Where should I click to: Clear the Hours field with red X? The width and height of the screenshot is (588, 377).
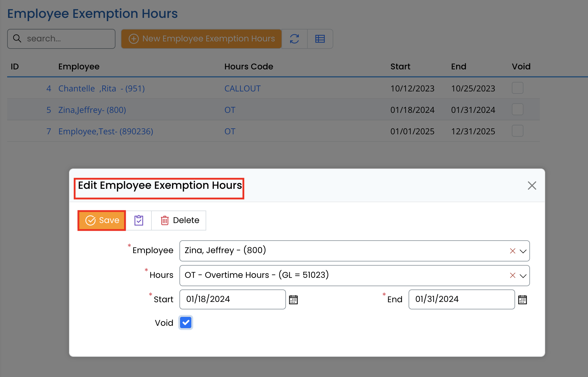pos(512,275)
